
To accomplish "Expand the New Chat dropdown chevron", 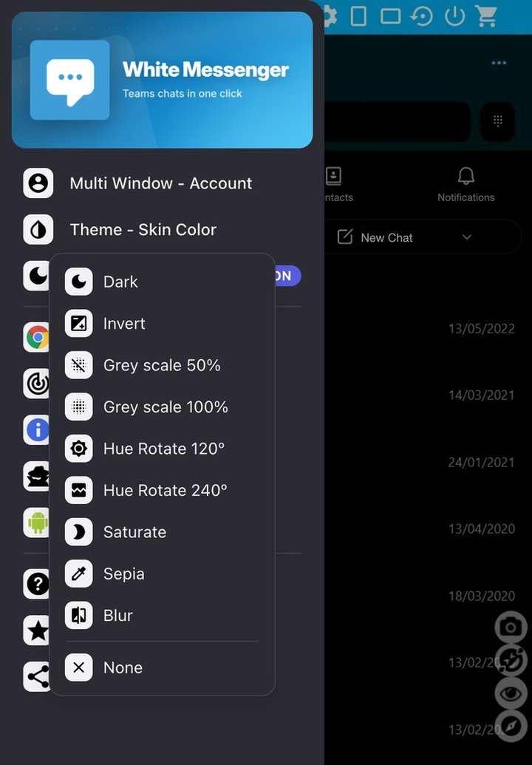I will [x=467, y=237].
